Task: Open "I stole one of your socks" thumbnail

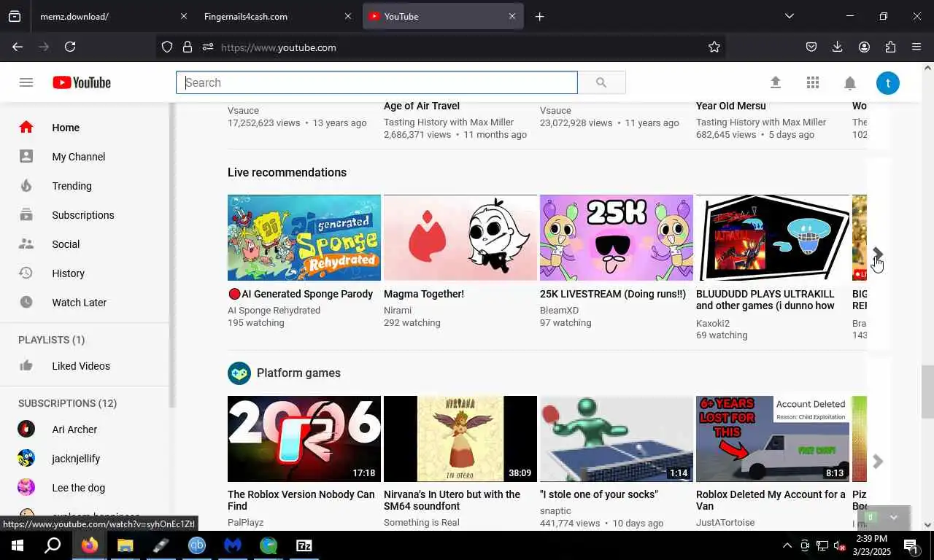Action: [x=617, y=439]
